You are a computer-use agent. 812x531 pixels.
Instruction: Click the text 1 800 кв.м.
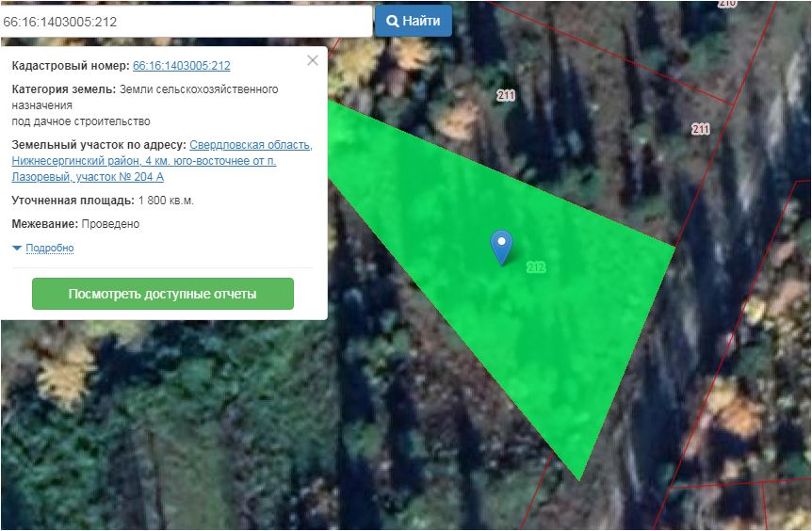(166, 201)
